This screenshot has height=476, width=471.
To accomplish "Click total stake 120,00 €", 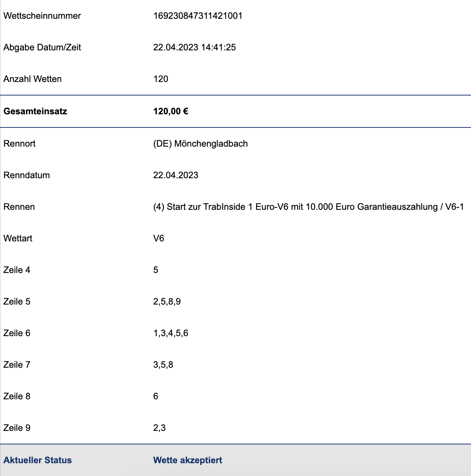I will [x=171, y=111].
